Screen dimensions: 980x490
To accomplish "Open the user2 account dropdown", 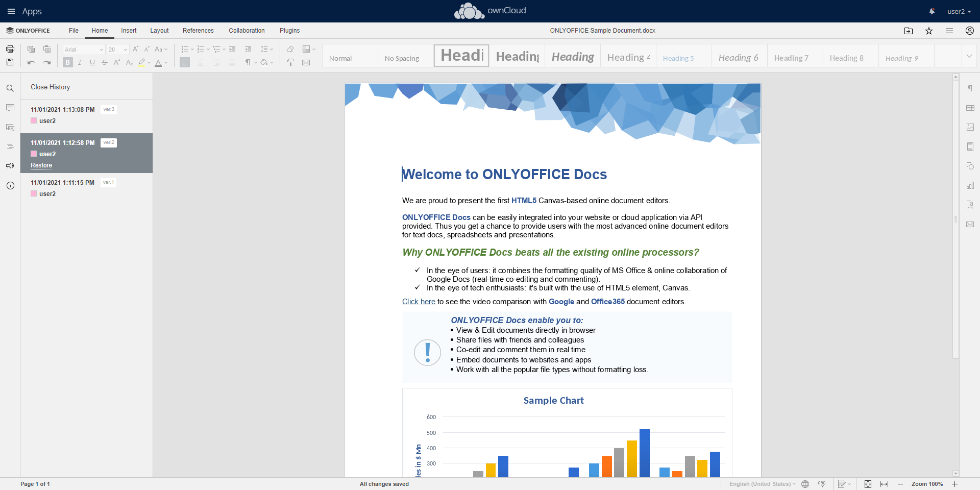I will point(959,11).
